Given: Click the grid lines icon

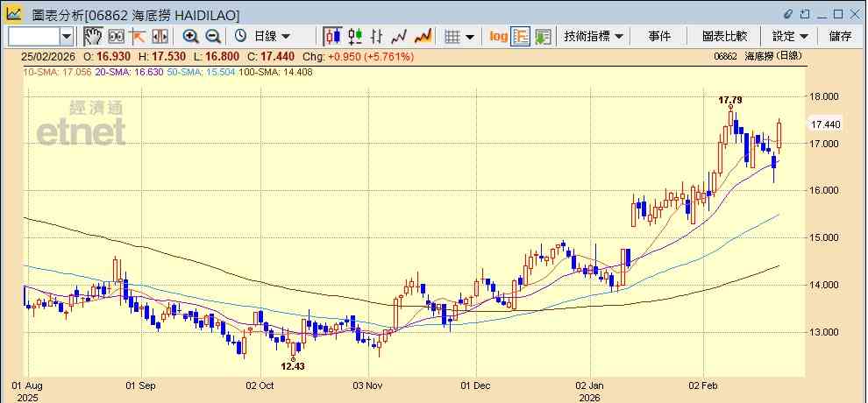Looking at the screenshot, I should (x=452, y=37).
